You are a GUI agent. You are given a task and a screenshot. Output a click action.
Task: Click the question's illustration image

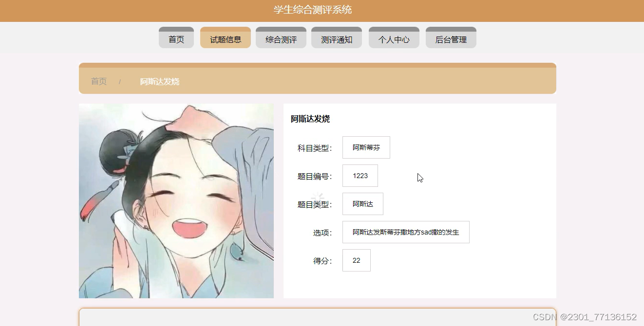pos(176,199)
